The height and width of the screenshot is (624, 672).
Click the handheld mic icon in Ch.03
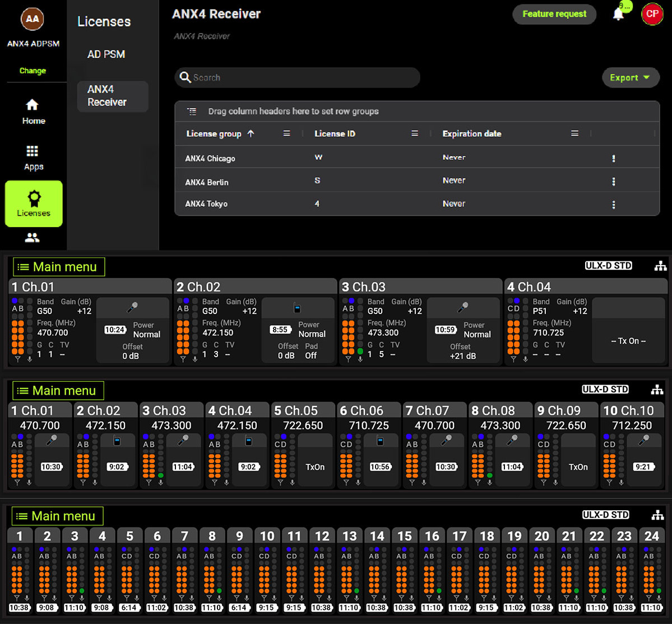coord(463,307)
